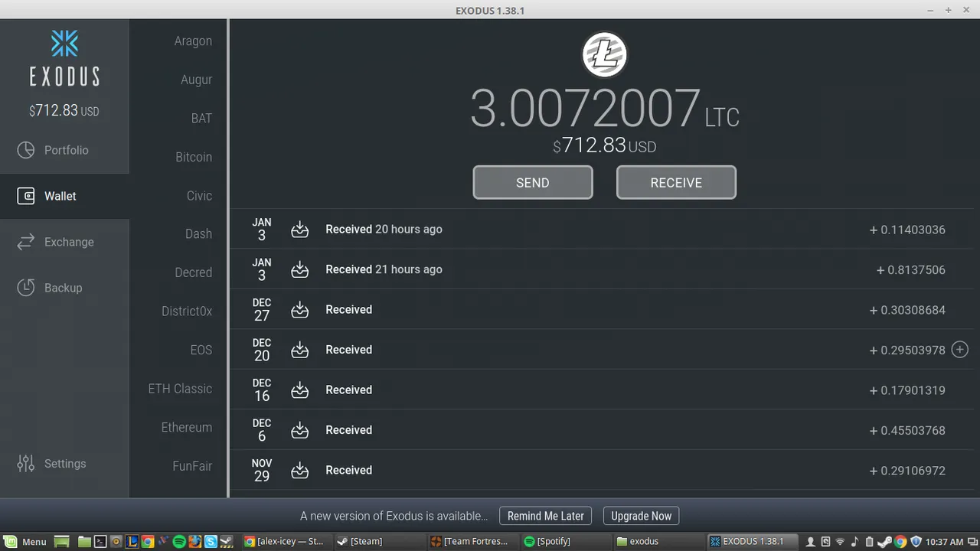Viewport: 980px width, 551px height.
Task: Launch Spotify from taskbar launcher
Action: pos(179,541)
